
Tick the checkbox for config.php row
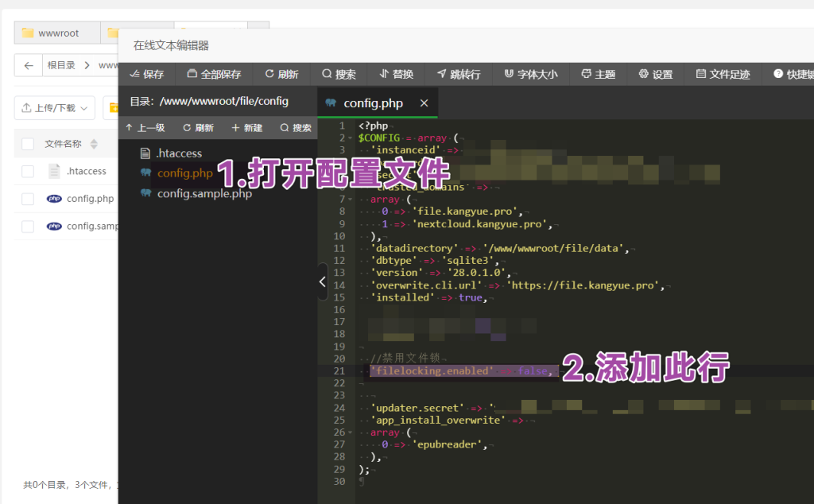pos(28,199)
